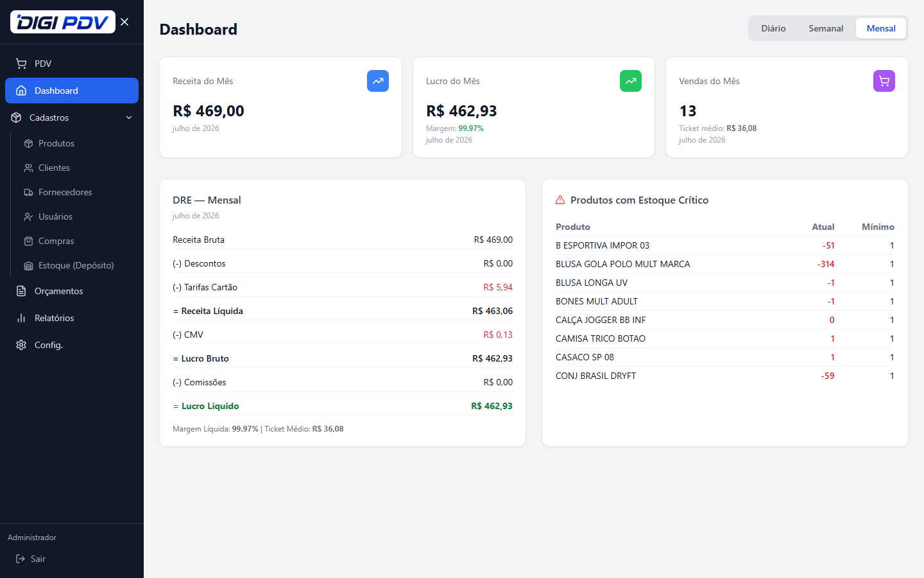
Task: Click the red warning triangle icon
Action: tap(560, 200)
